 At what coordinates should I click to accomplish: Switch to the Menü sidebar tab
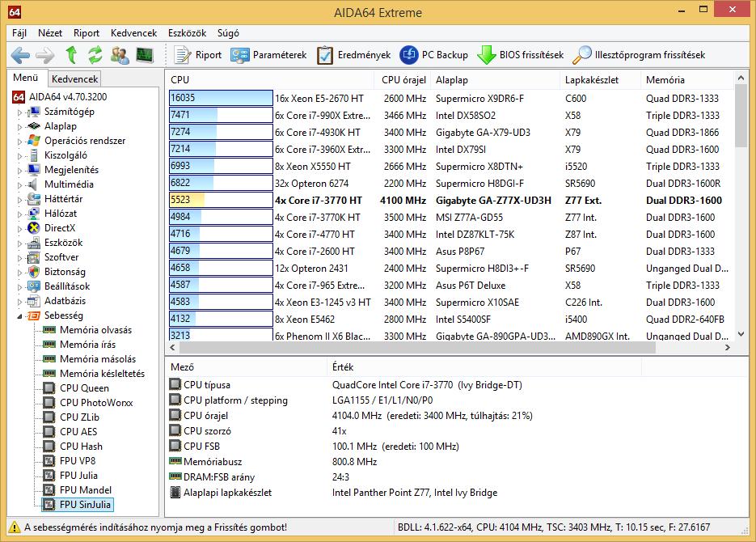26,78
